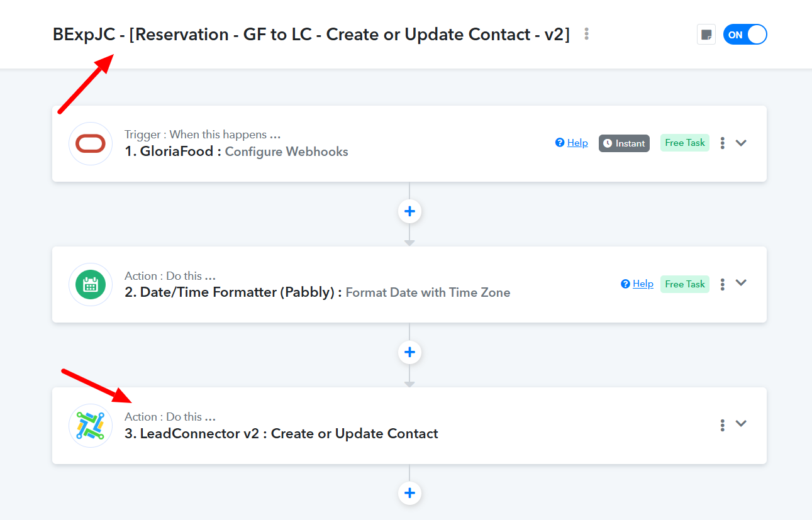Open the Date/Time Formatter step three-dot menu

coord(723,284)
